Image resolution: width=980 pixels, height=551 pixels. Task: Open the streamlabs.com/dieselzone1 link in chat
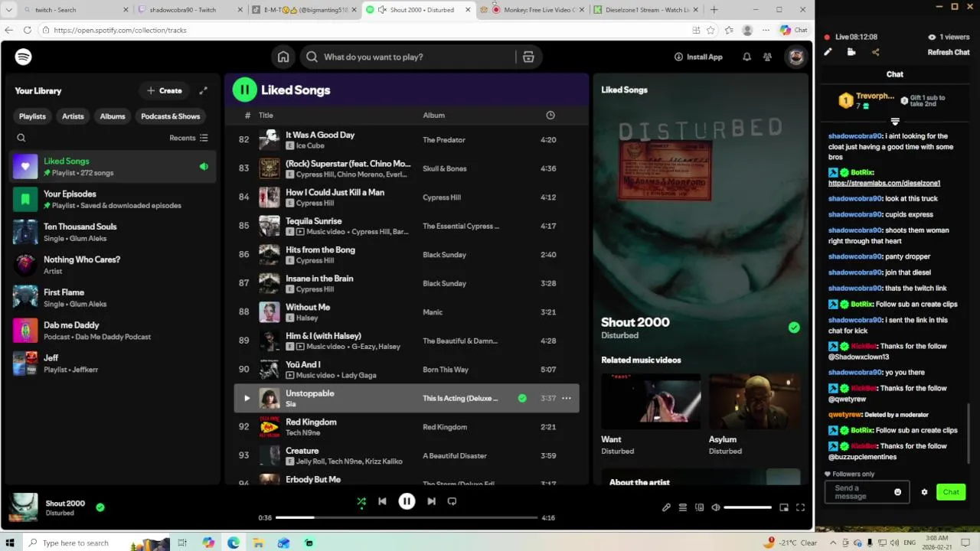click(884, 183)
